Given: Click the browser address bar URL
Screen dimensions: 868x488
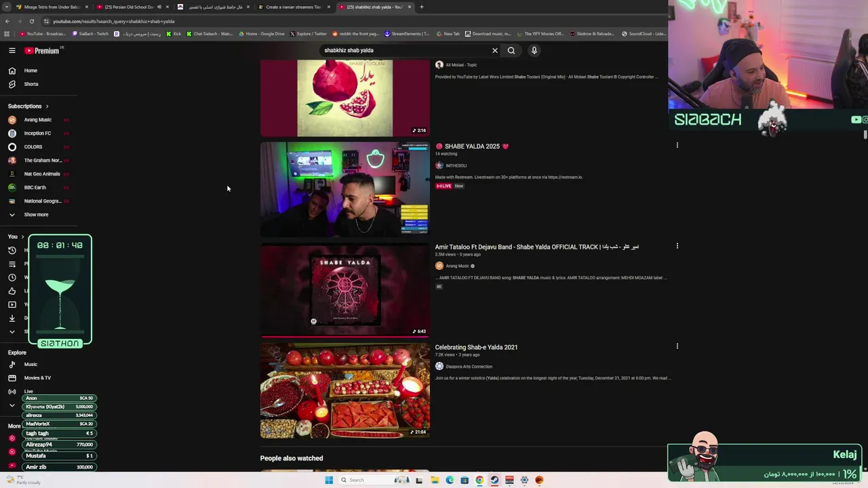Looking at the screenshot, I should tap(114, 21).
